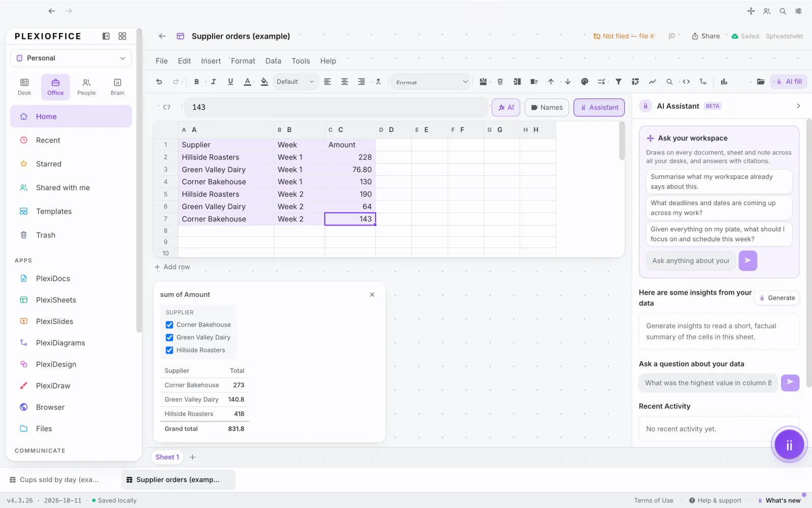Uncheck the Corner Bakehouse supplier checkbox
The image size is (812, 508).
pyautogui.click(x=170, y=325)
